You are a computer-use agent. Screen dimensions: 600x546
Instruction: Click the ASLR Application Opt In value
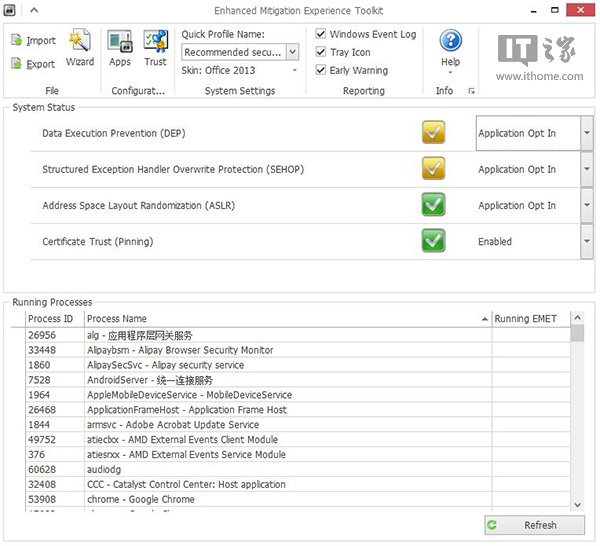click(x=517, y=205)
